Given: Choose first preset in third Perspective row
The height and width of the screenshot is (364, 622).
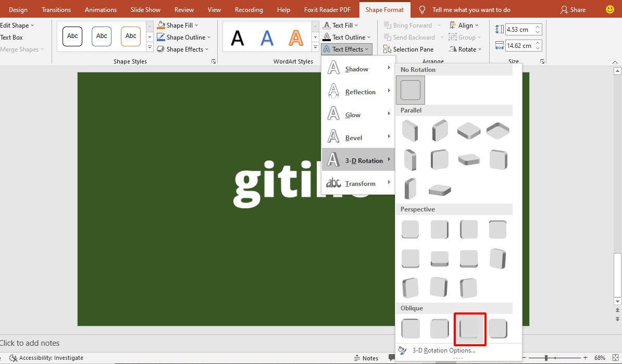Looking at the screenshot, I should pos(410,288).
